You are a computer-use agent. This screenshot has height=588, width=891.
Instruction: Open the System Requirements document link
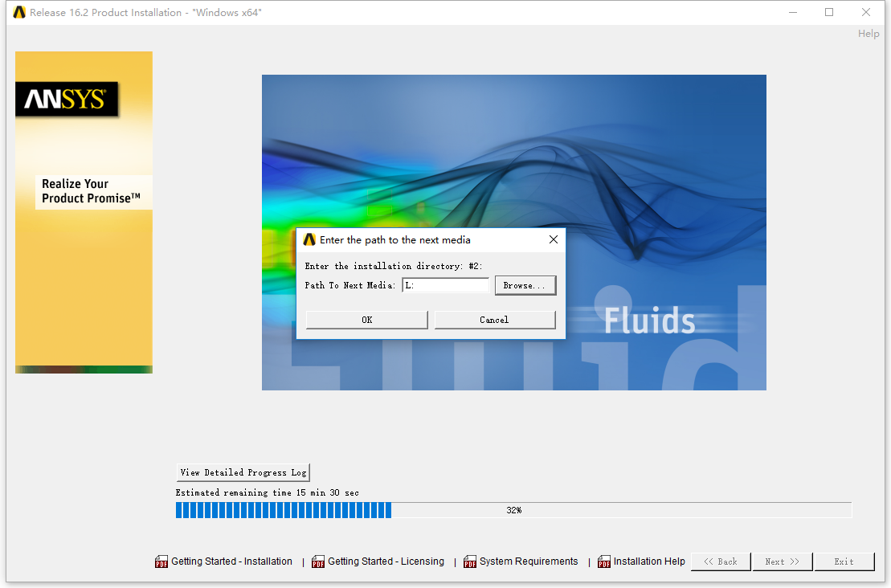click(x=529, y=561)
